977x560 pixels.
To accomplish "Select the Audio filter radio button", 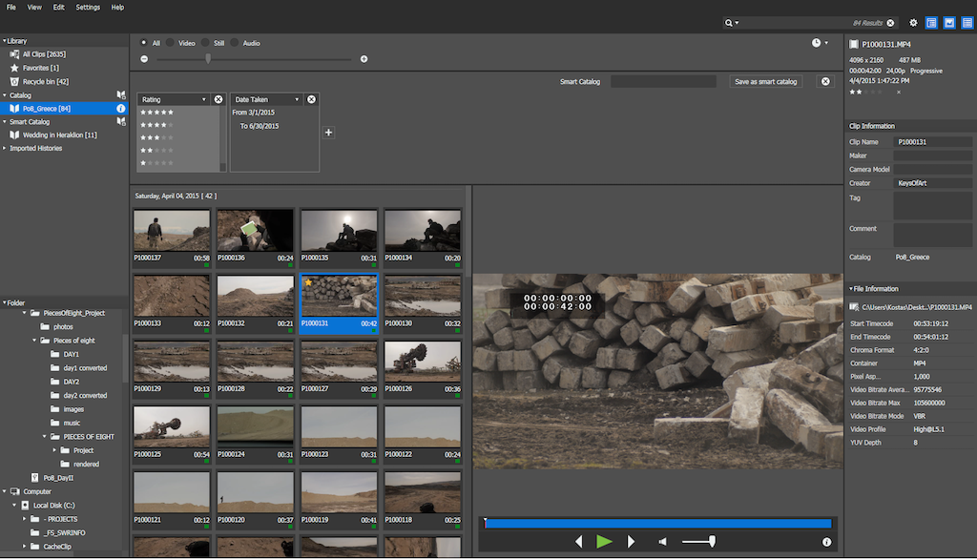I will coord(236,43).
